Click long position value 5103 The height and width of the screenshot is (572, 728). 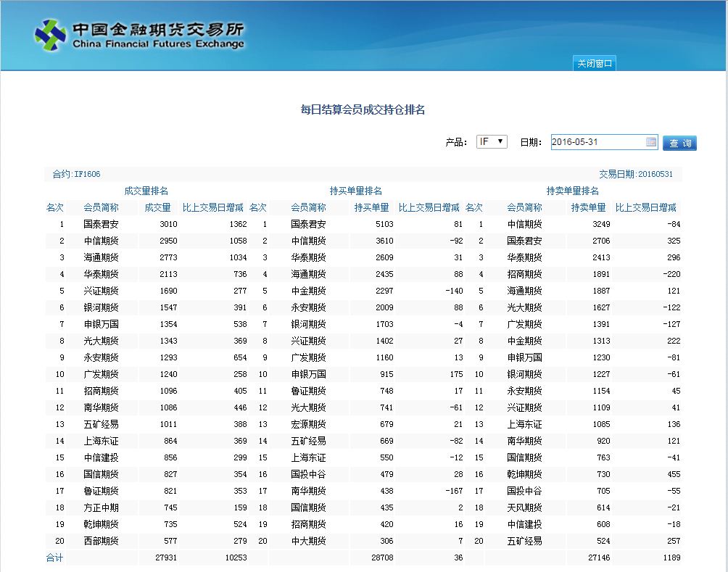point(384,224)
